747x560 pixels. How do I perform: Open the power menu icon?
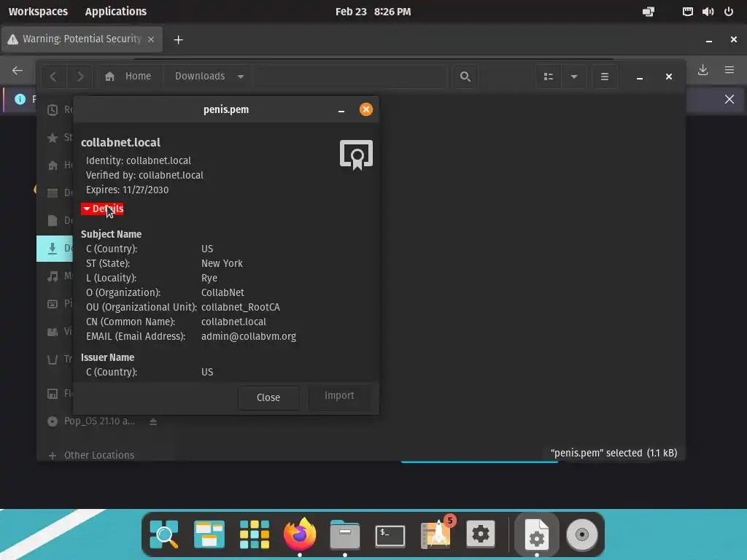[x=729, y=12]
